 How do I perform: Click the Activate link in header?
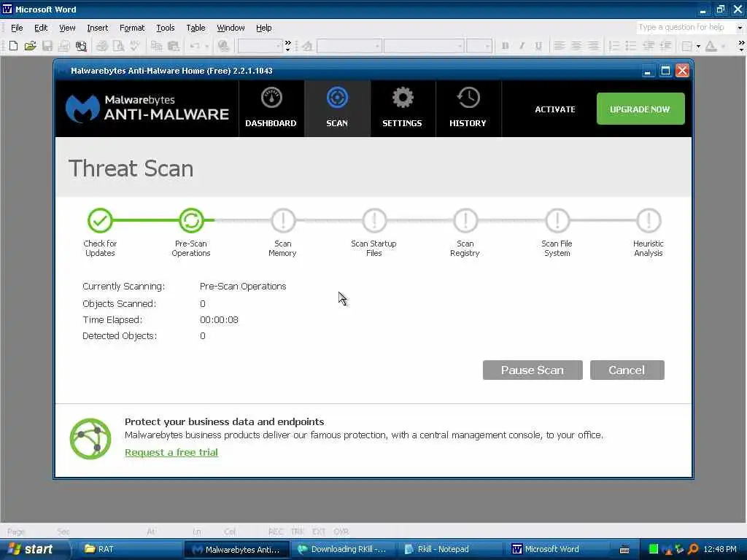(x=555, y=109)
